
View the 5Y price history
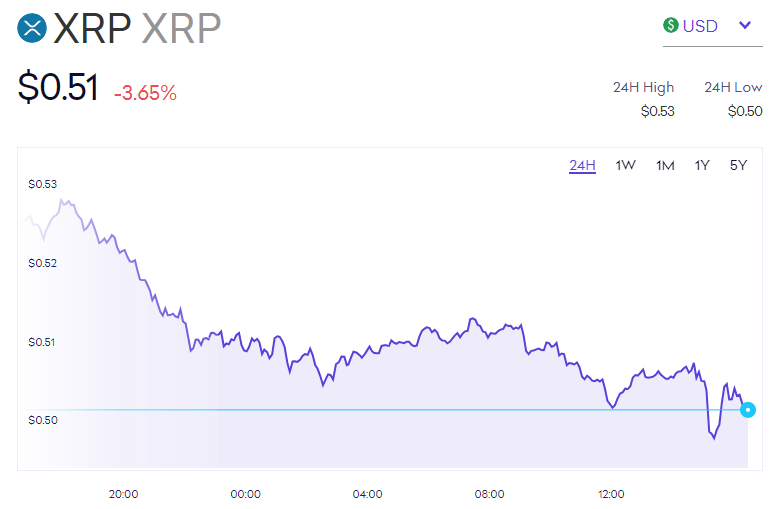click(738, 165)
